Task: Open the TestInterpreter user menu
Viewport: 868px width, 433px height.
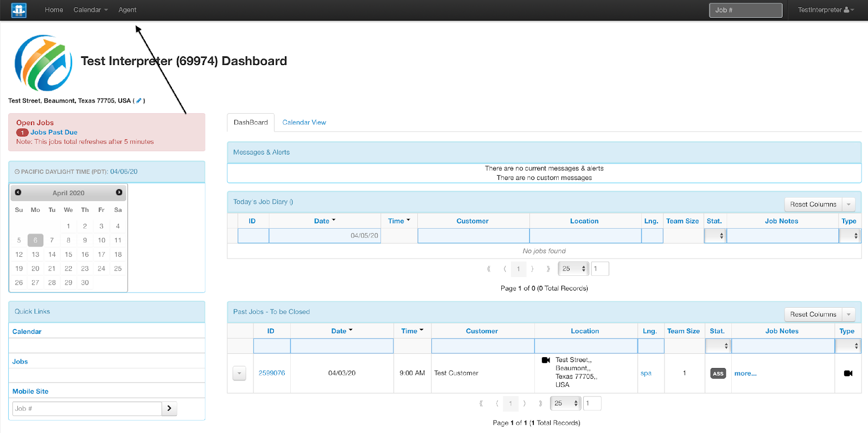Action: (x=825, y=10)
